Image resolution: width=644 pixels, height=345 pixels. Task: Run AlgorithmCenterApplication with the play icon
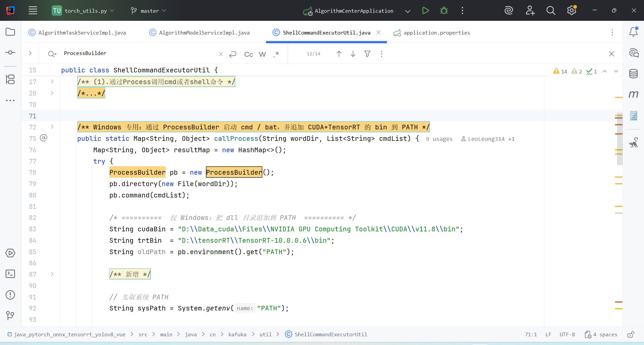[425, 10]
